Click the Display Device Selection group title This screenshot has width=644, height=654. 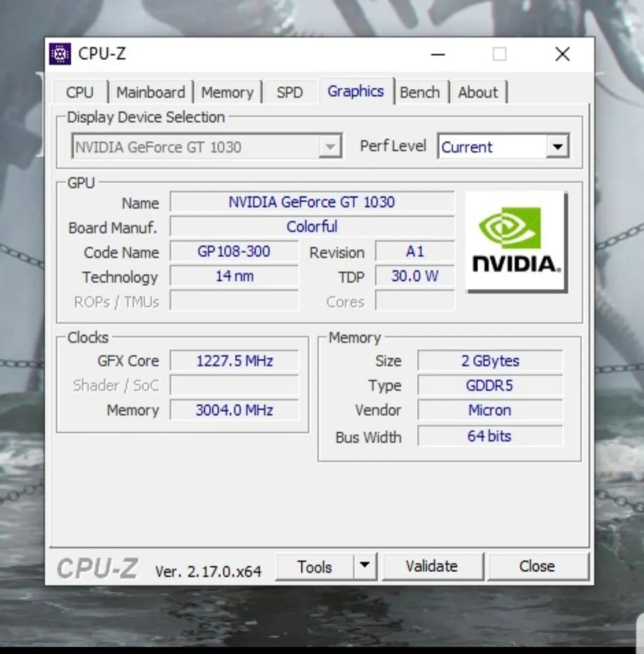tap(146, 117)
